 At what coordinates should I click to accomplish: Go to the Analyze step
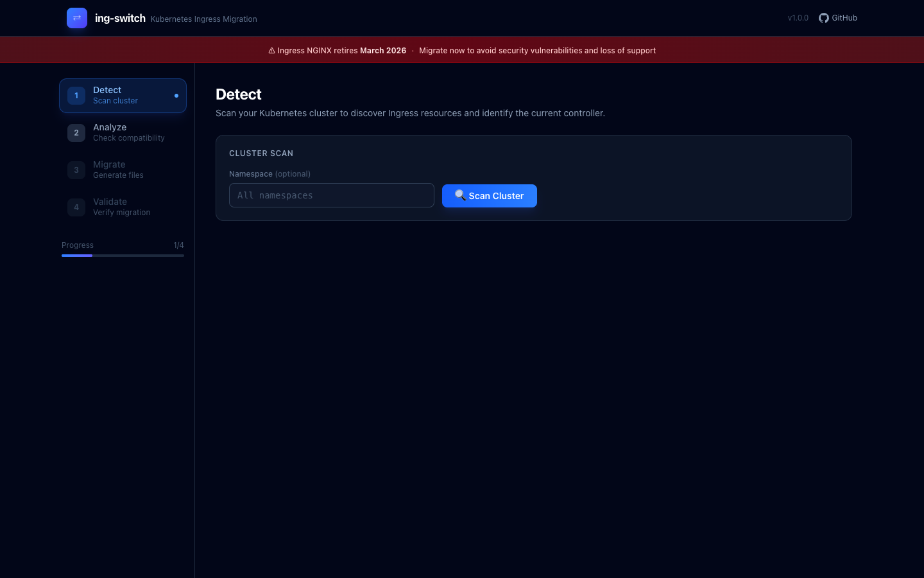tap(123, 133)
